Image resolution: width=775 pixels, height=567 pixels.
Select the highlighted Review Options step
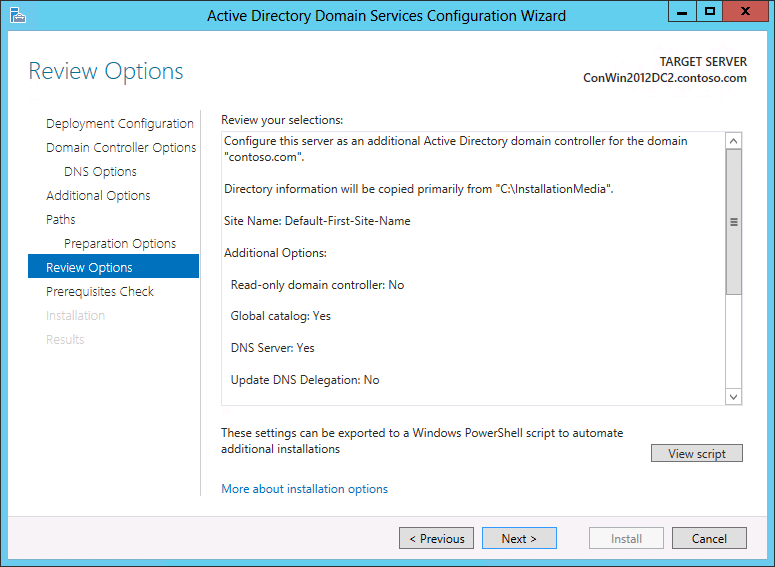(114, 266)
